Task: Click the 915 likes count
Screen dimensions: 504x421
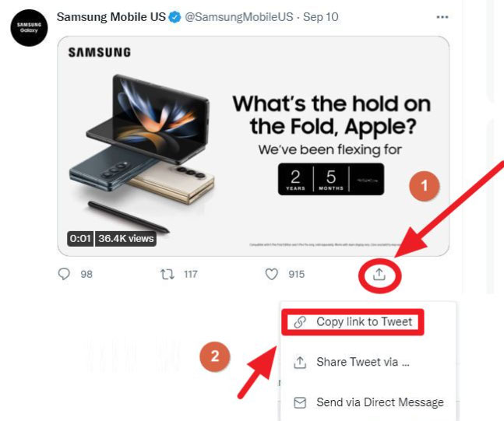Action: pyautogui.click(x=296, y=274)
